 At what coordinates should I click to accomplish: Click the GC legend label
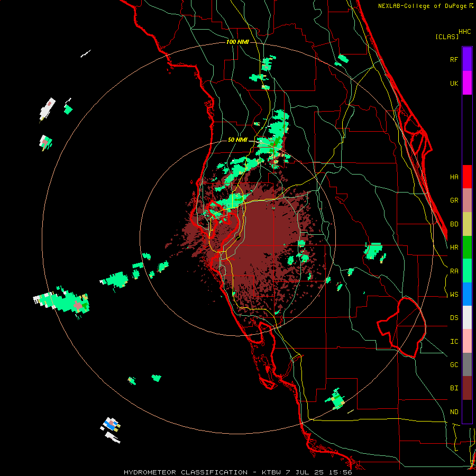454,365
